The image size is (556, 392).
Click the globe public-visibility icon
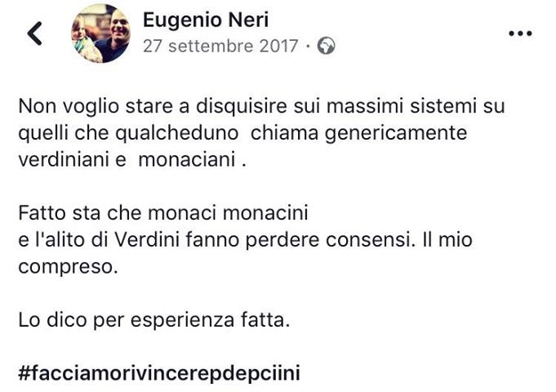327,47
